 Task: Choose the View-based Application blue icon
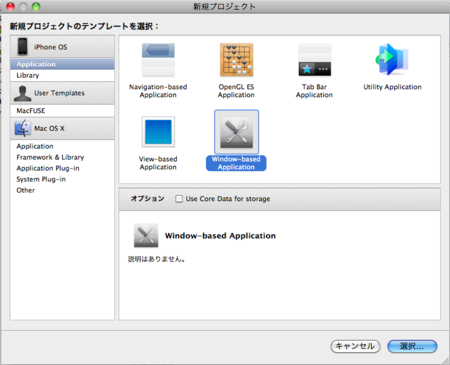click(158, 132)
